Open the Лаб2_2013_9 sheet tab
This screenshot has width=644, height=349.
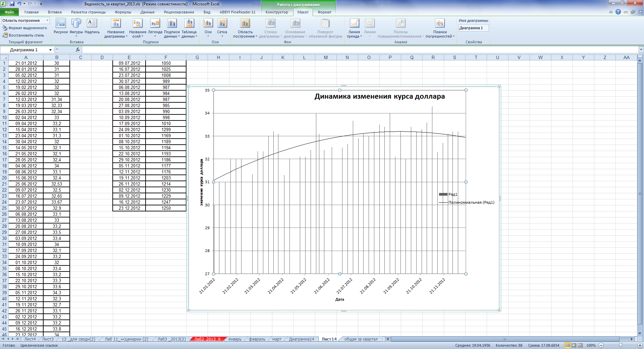coord(207,339)
